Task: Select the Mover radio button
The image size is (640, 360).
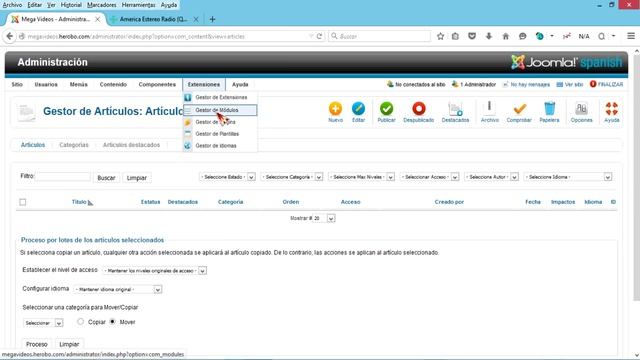Action: click(113, 322)
